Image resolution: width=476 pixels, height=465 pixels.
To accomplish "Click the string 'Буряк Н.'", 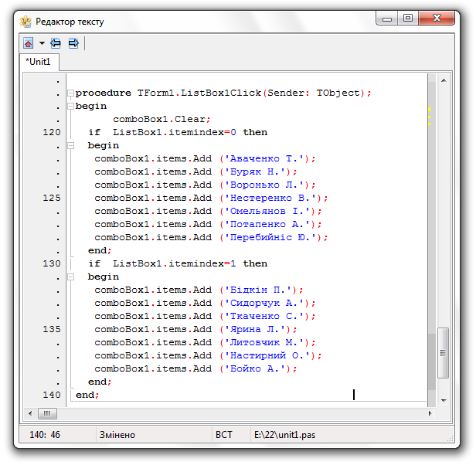I will tap(255, 171).
